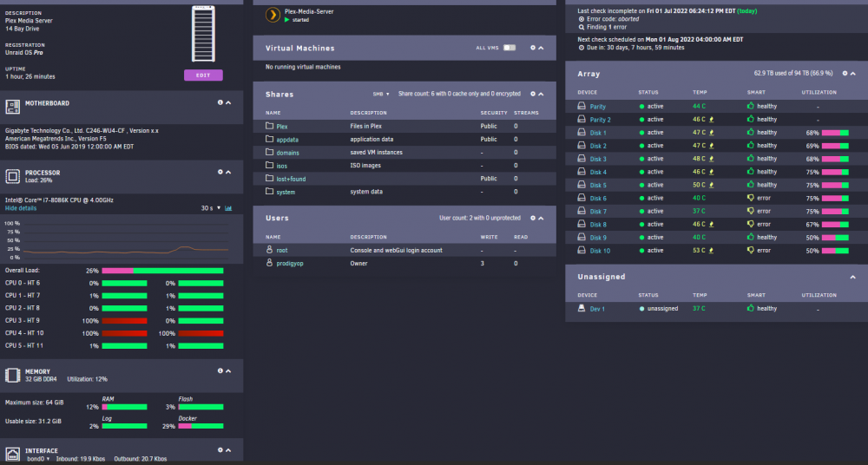Click the Dev 1 healthy thumbs-up icon
The width and height of the screenshot is (868, 465).
[x=751, y=308]
